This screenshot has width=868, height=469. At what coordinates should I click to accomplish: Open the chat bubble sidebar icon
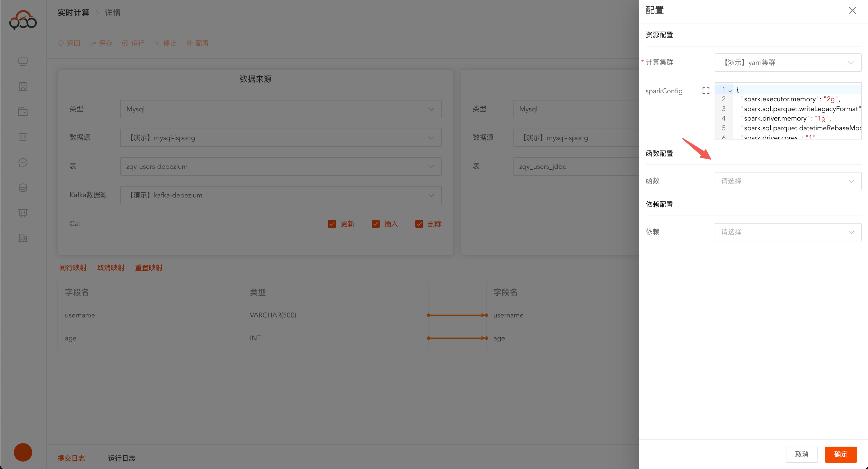23,163
